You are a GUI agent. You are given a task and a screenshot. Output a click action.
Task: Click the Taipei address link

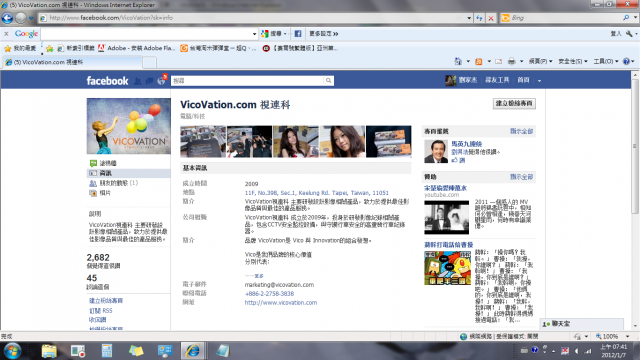[316, 193]
